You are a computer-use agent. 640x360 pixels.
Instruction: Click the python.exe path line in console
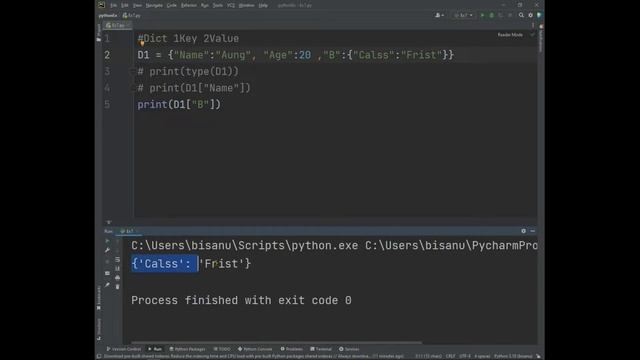[334, 246]
